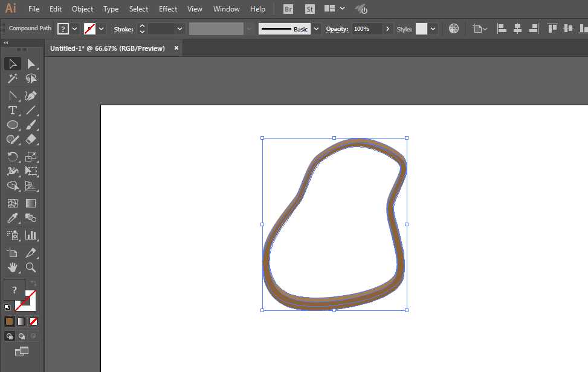Open the Effect menu

168,9
